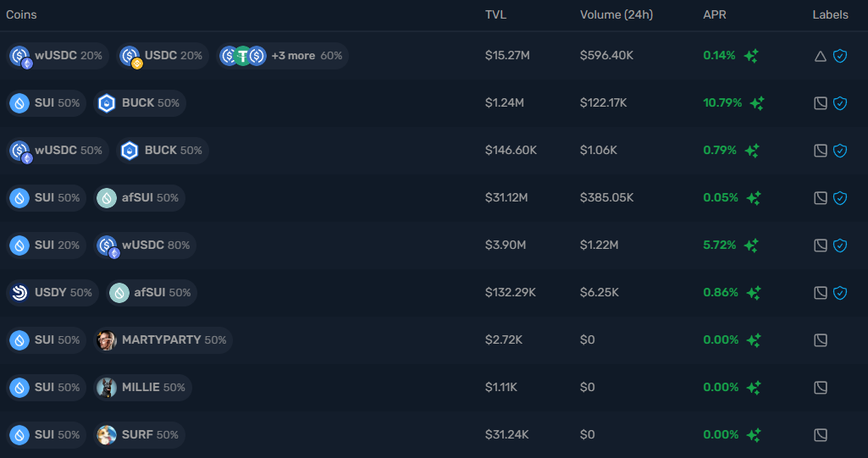Sort by the APR column header
The image size is (868, 458).
click(715, 15)
